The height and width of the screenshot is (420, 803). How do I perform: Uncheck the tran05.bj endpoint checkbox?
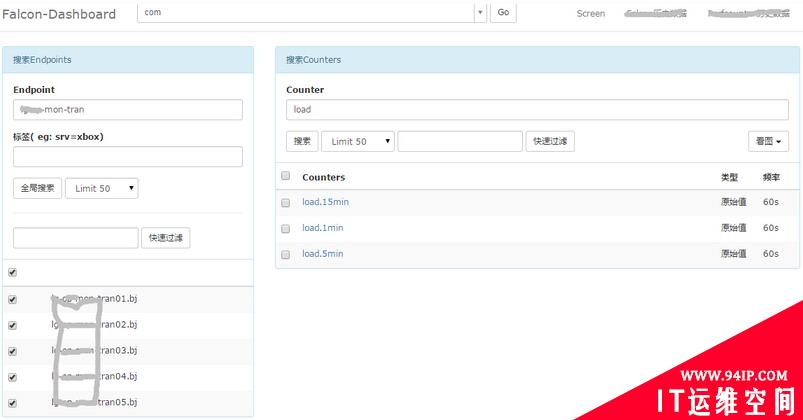point(12,403)
